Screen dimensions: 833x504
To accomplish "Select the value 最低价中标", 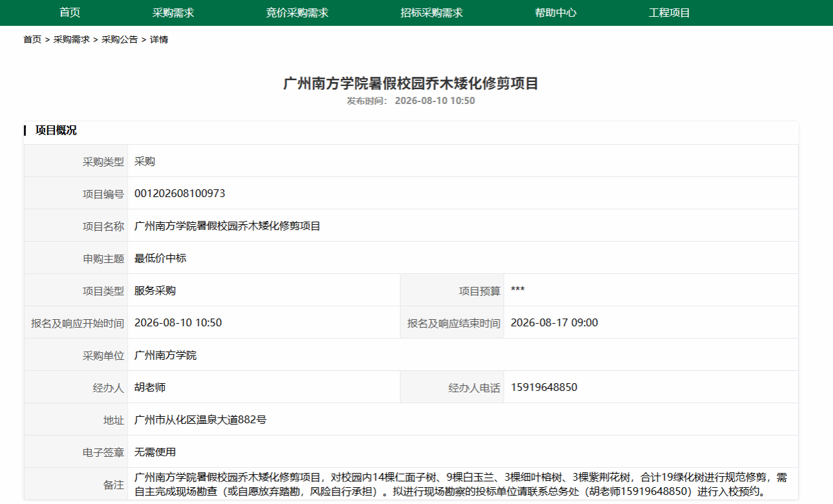I will click(160, 258).
